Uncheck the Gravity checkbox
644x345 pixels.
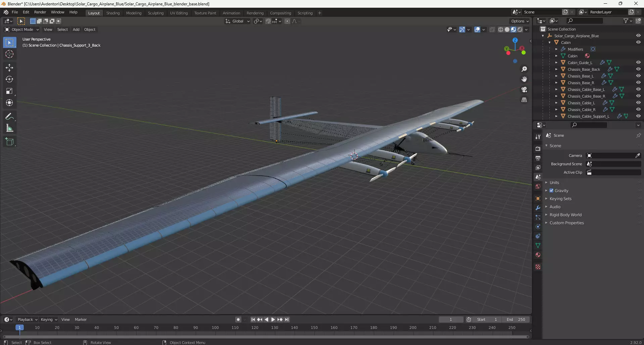pos(551,190)
